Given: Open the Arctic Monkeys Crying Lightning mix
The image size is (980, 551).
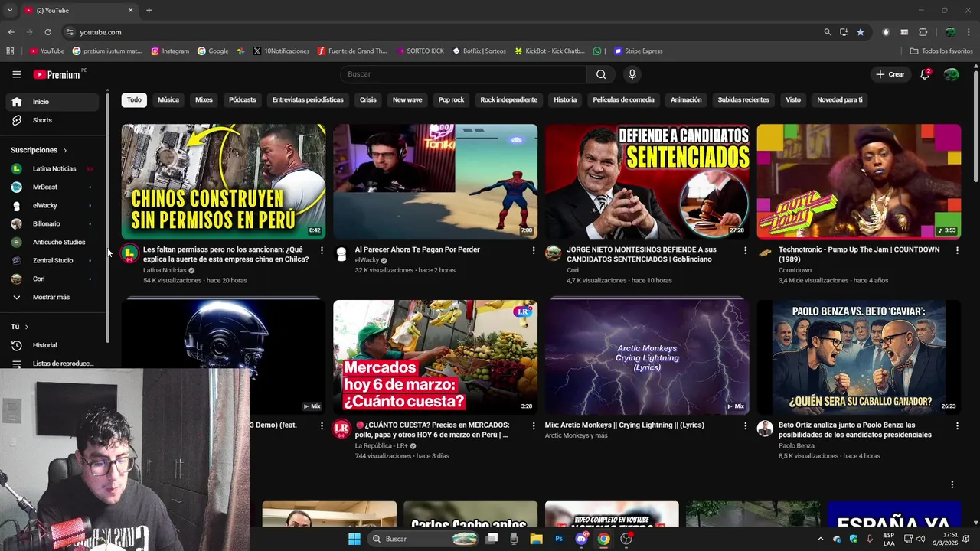Looking at the screenshot, I should tap(647, 357).
